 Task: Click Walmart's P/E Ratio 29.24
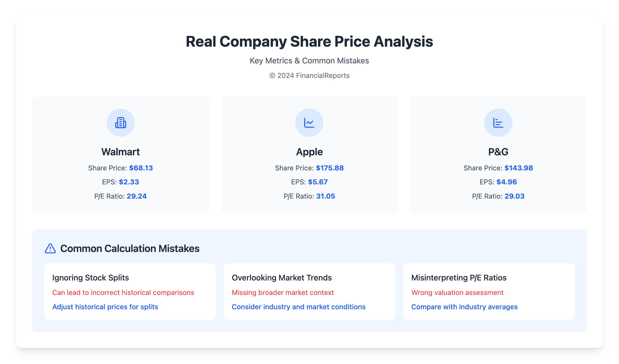point(137,196)
